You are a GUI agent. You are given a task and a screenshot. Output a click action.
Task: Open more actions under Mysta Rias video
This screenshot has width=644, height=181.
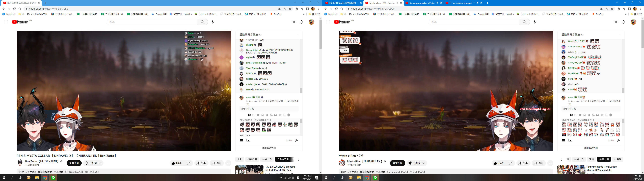coord(550,163)
